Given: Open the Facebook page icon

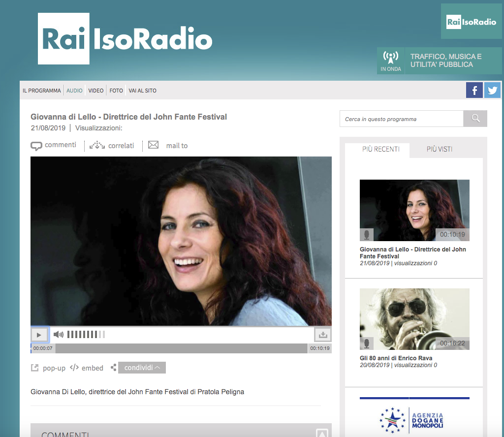Looking at the screenshot, I should coord(474,90).
